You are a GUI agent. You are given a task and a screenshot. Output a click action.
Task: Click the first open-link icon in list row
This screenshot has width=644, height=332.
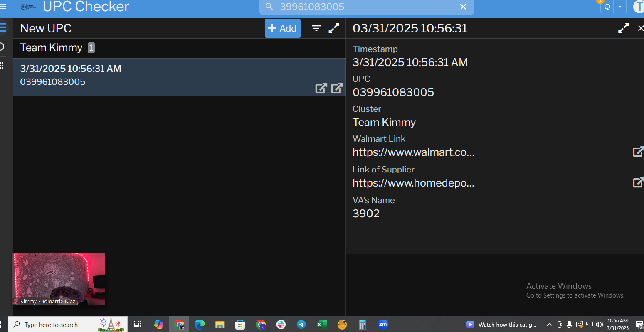pos(321,88)
